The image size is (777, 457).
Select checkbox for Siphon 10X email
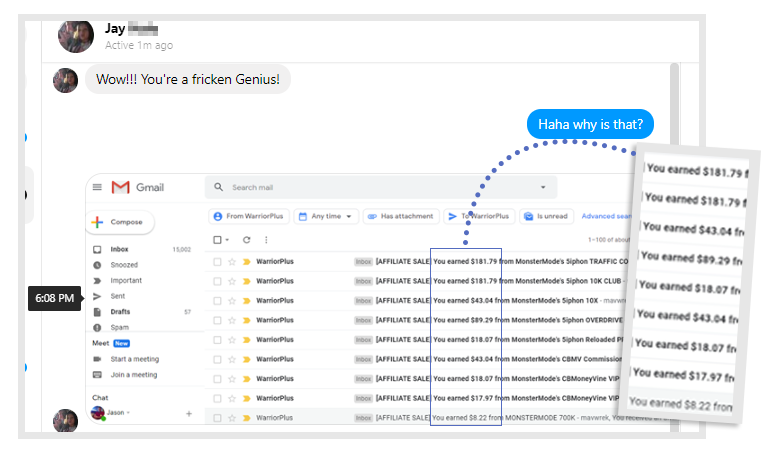click(217, 301)
